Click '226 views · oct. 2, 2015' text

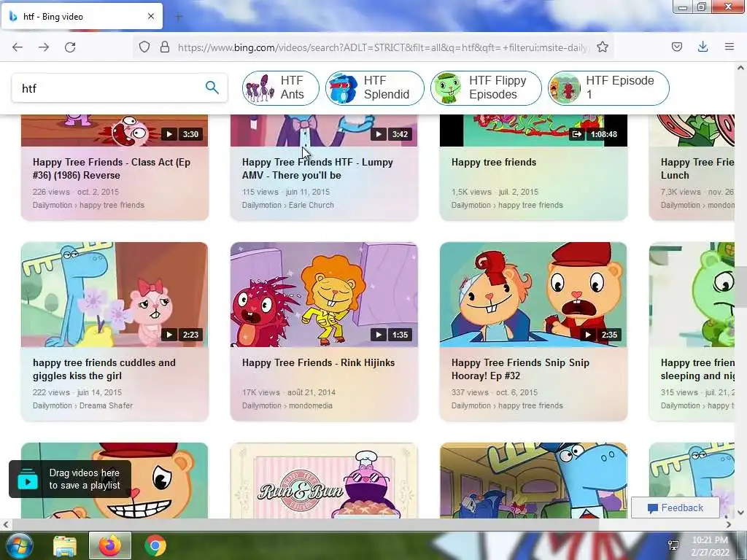[76, 192]
